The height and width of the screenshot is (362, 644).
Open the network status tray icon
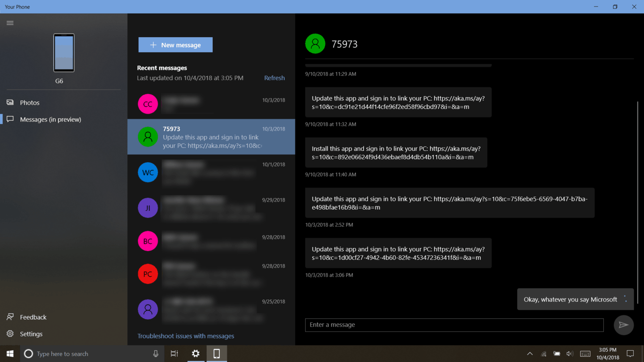(x=544, y=354)
